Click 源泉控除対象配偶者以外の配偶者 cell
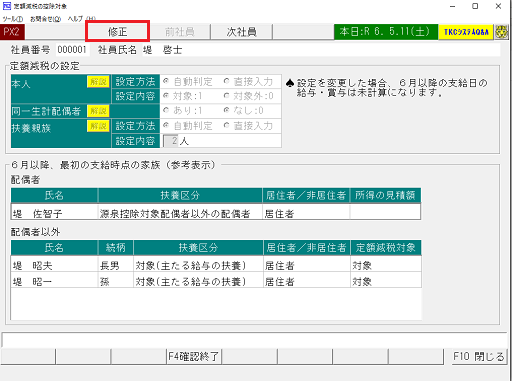512x381 pixels. 180,213
